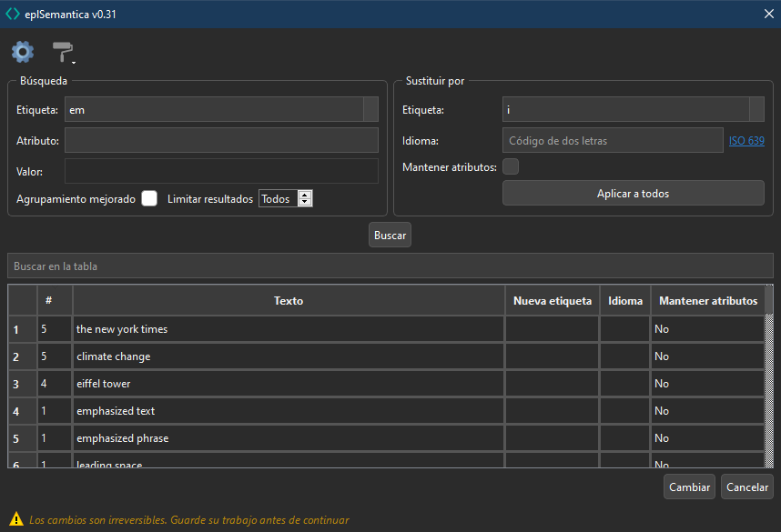Click the Aplicar a todos button

tap(633, 193)
